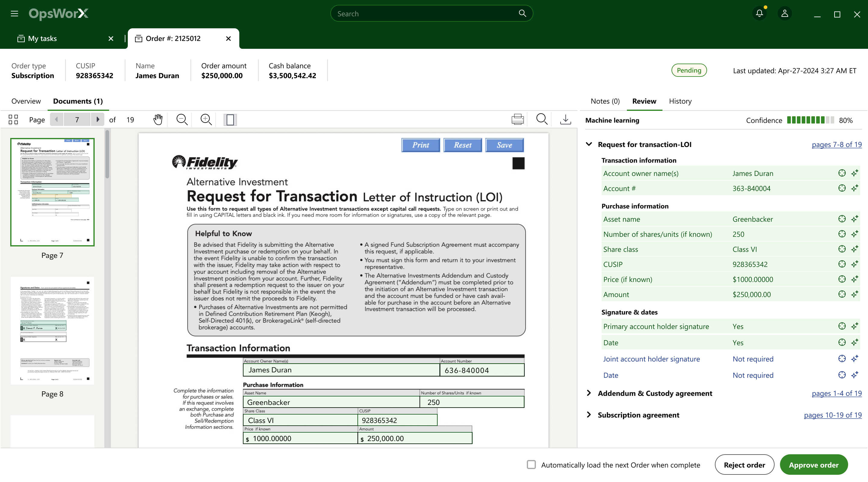Open the thumbnail grid view icon

(13, 120)
